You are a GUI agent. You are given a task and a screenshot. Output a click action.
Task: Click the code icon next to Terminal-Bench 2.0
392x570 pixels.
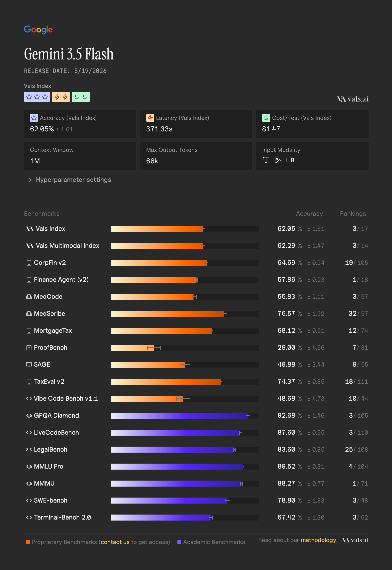29,518
